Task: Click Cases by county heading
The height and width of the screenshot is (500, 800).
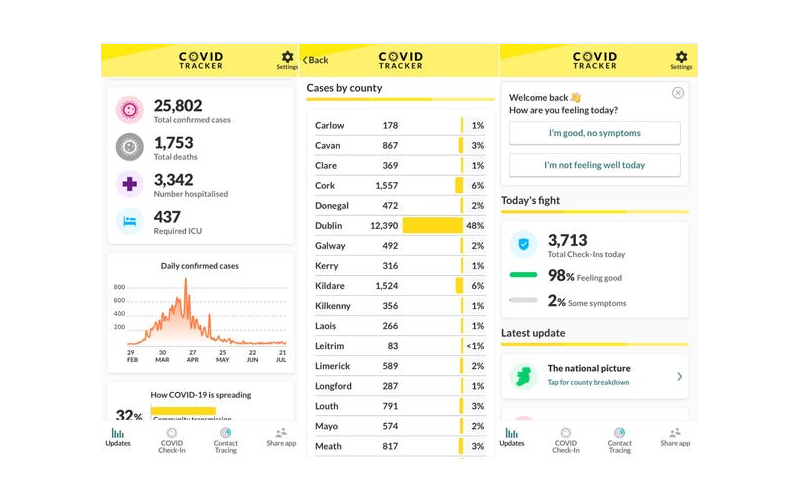Action: click(x=344, y=88)
